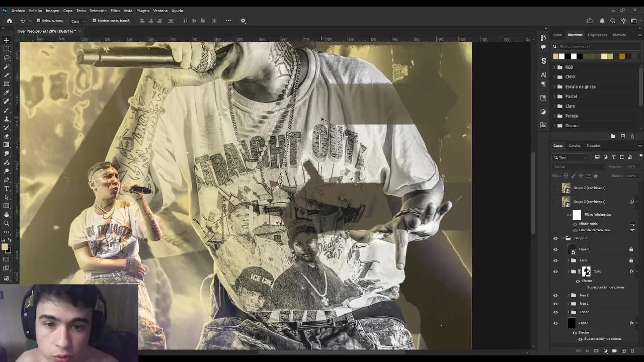The image size is (644, 362).
Task: Expand the CMYK swatch folder
Action: point(554,77)
